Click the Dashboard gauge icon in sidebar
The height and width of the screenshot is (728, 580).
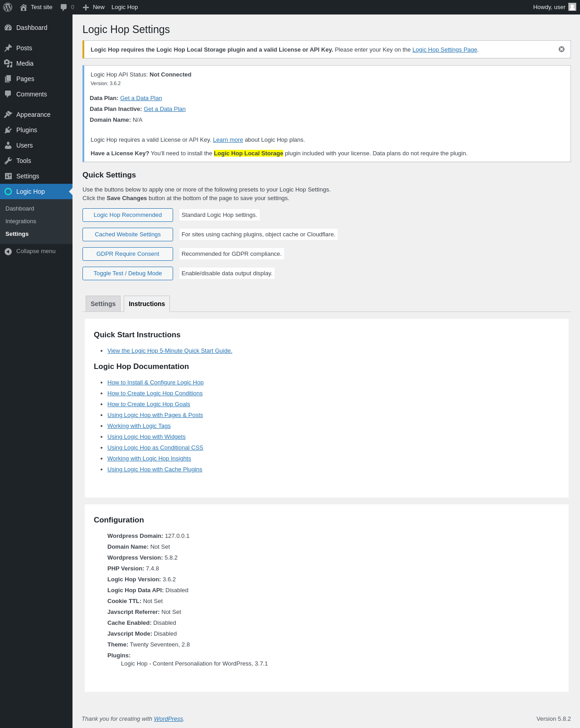8,28
